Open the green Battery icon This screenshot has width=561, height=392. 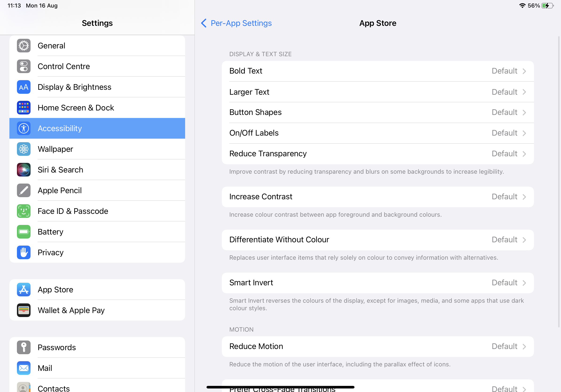(24, 232)
